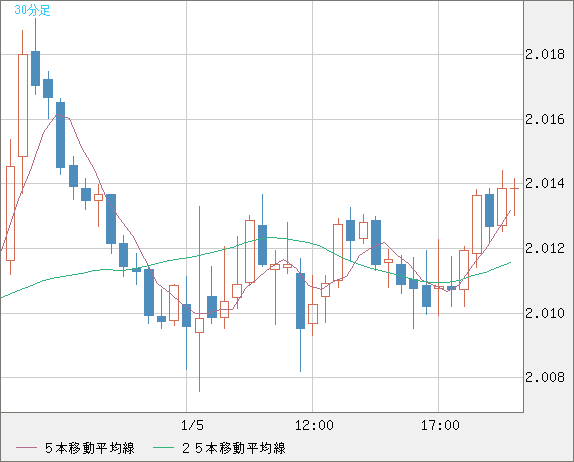Click the 17:00 time axis label

tap(440, 425)
